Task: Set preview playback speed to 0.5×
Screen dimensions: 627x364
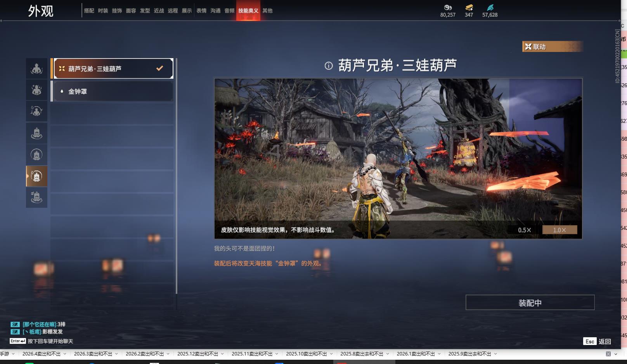Action: [x=524, y=230]
